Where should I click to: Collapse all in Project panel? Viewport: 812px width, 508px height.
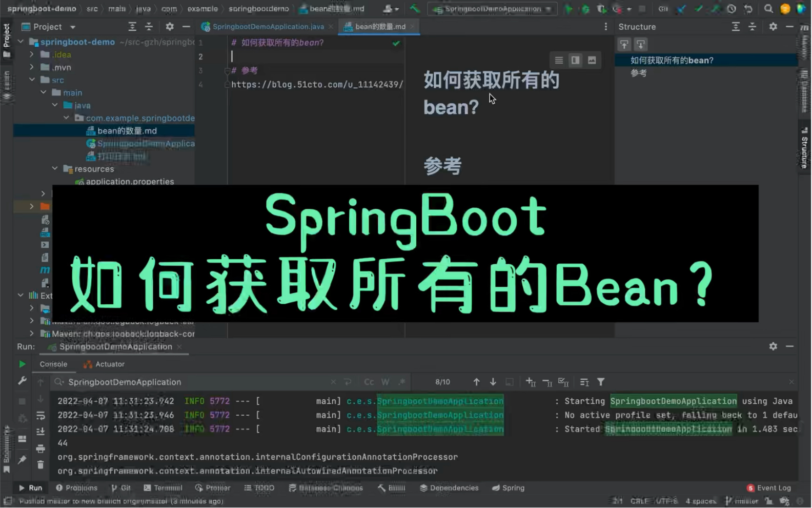149,26
